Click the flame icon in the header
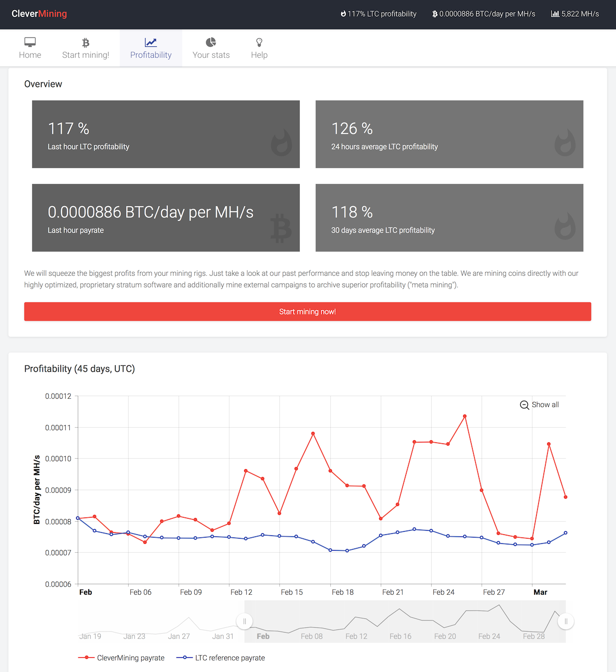The height and width of the screenshot is (672, 616). click(x=343, y=14)
